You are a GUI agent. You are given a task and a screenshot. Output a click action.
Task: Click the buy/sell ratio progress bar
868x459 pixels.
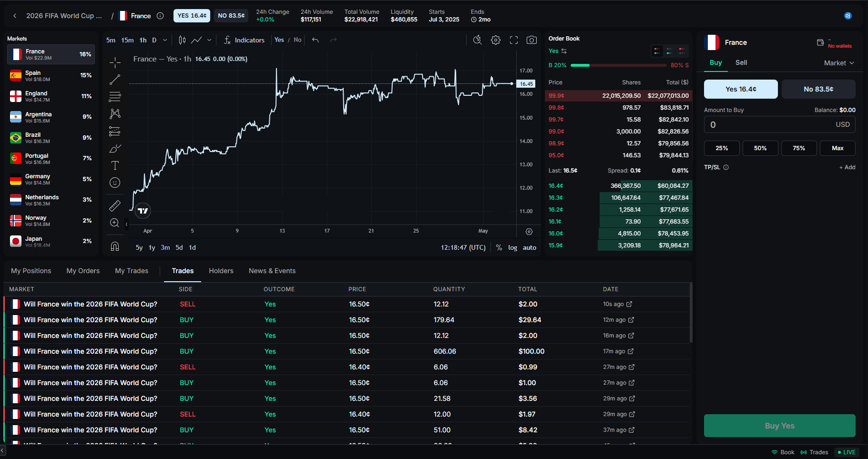click(618, 65)
